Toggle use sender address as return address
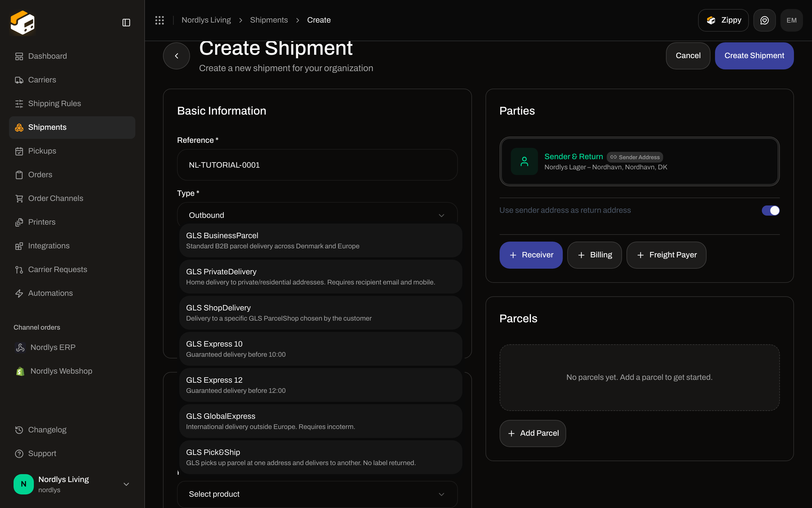The image size is (812, 508). pos(770,210)
